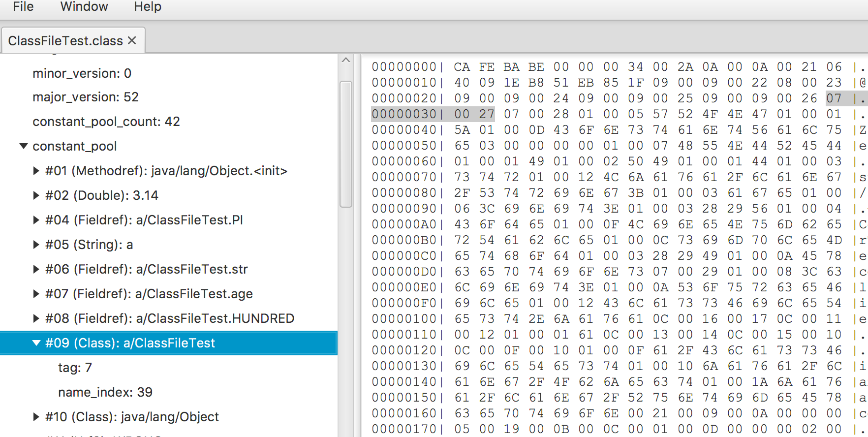Select the name_index: 39 row
Screen dimensions: 868x437
(169, 392)
